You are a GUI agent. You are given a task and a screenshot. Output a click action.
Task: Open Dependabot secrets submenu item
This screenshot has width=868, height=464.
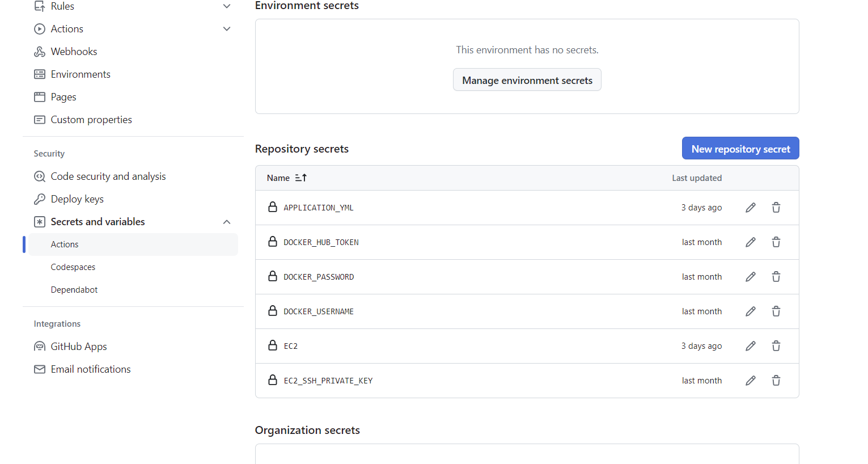click(x=74, y=290)
